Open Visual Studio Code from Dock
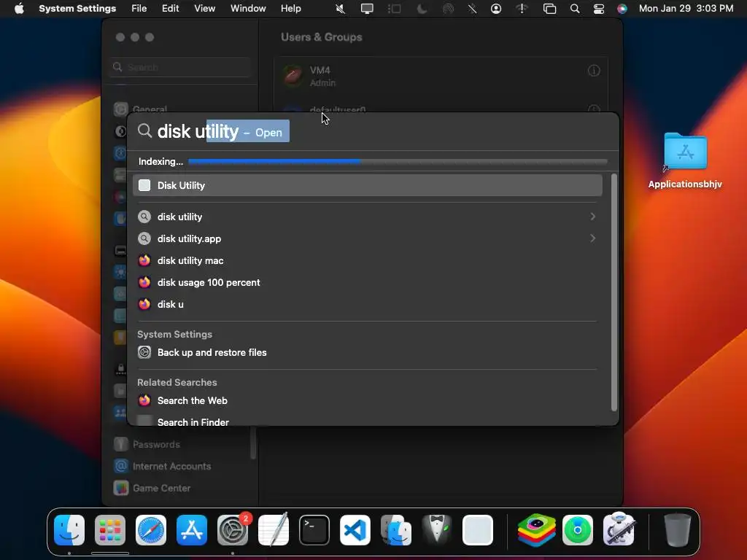 (x=355, y=529)
